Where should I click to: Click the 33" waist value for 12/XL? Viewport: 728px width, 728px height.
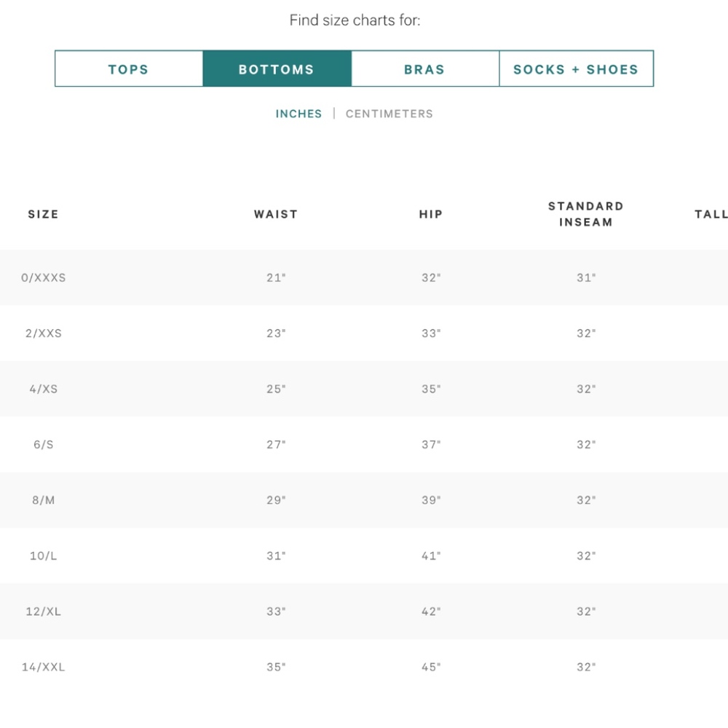click(x=276, y=612)
